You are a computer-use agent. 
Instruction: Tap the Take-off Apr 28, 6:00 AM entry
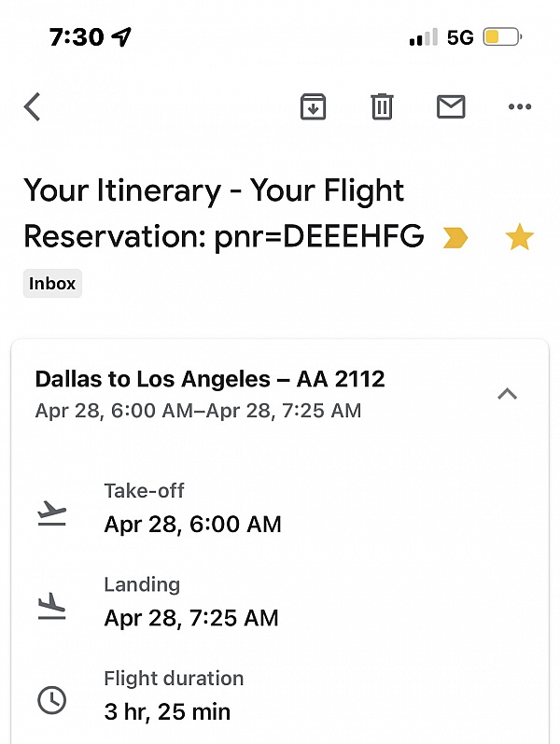192,508
